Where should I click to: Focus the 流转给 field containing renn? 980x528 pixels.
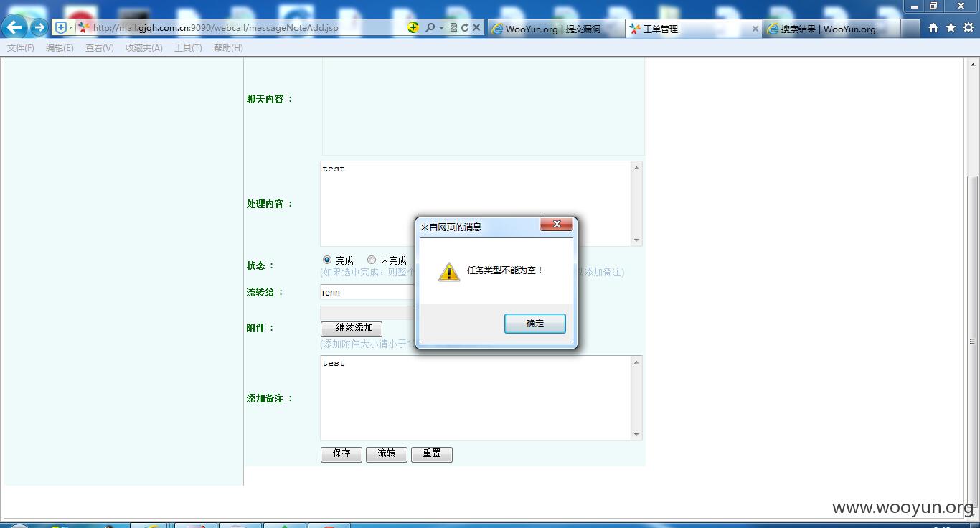(367, 292)
